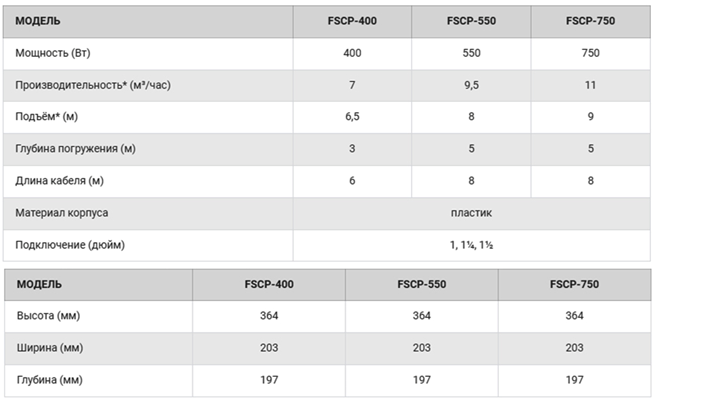Click the 'пластик' material cell
Viewport: 722px width, 401px height.
tap(471, 213)
